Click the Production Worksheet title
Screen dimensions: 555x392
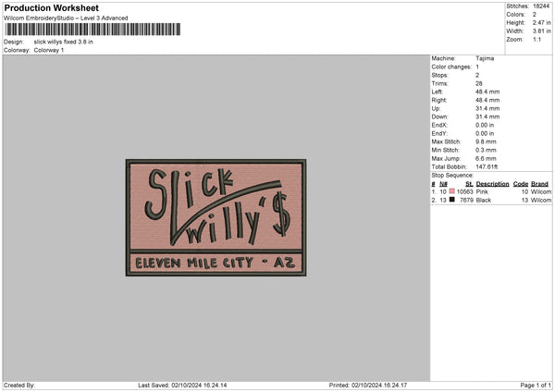[51, 7]
